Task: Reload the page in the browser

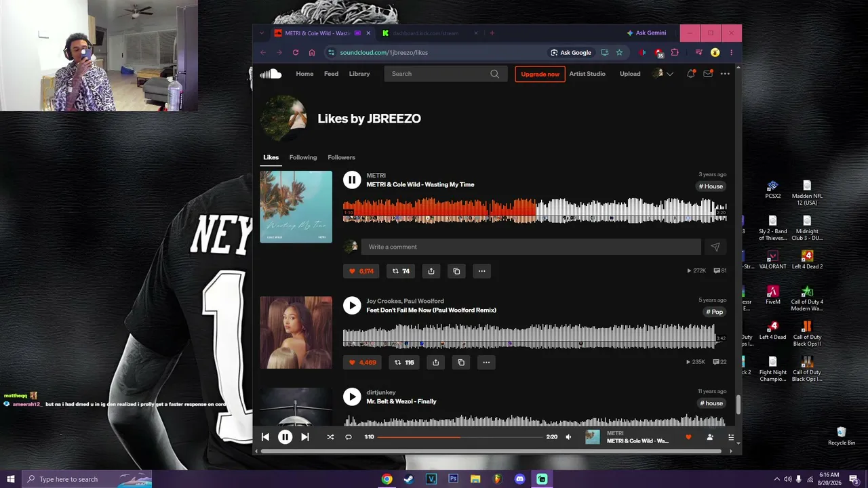Action: point(296,52)
